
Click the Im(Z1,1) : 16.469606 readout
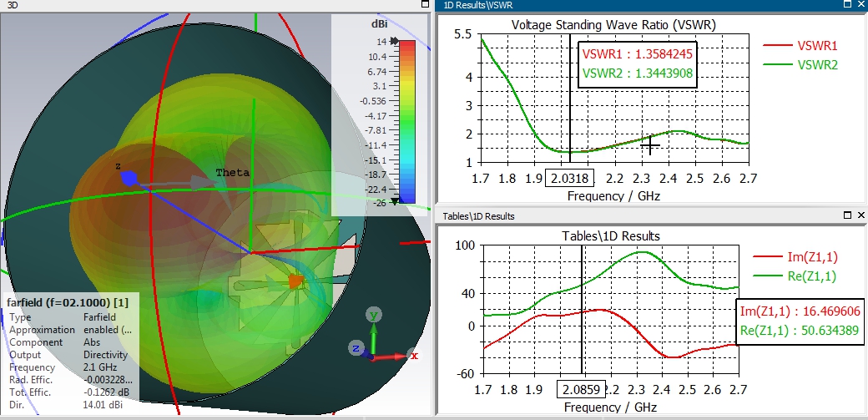[x=800, y=311]
